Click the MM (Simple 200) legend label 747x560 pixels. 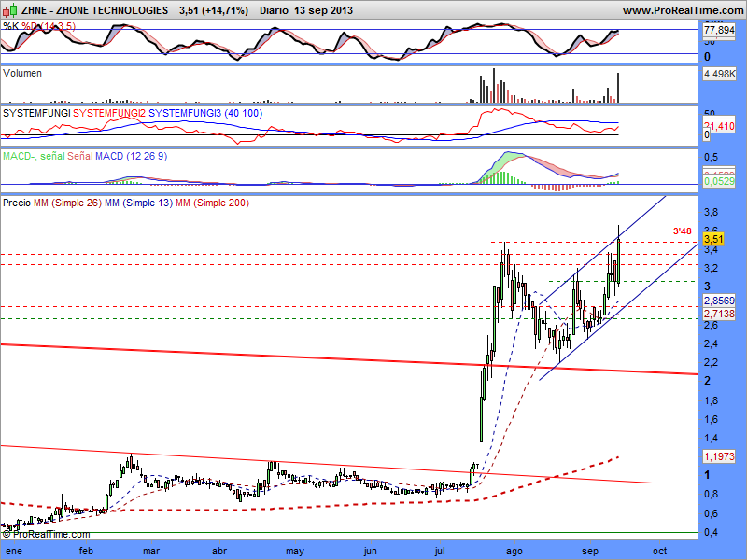[213, 203]
